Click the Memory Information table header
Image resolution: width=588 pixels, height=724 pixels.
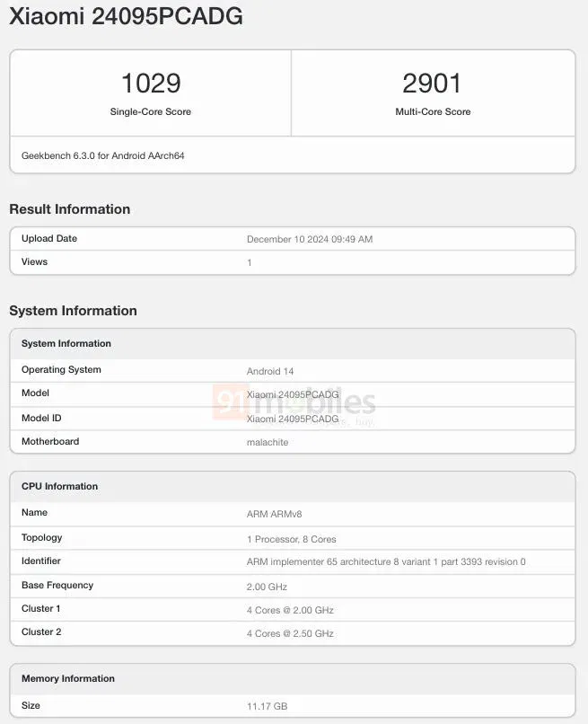click(68, 678)
